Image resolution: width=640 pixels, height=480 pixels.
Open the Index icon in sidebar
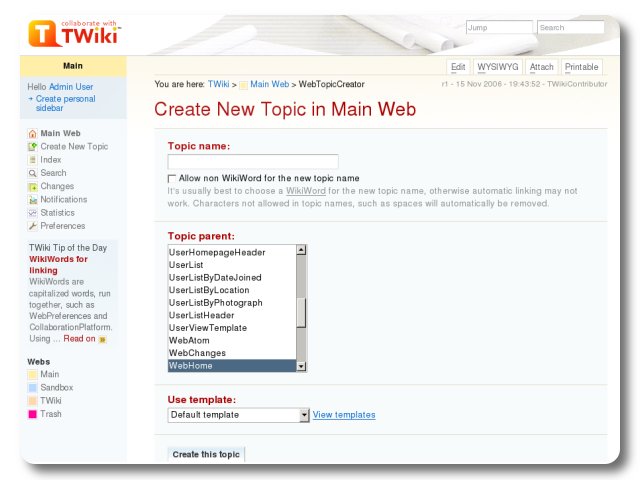33,160
